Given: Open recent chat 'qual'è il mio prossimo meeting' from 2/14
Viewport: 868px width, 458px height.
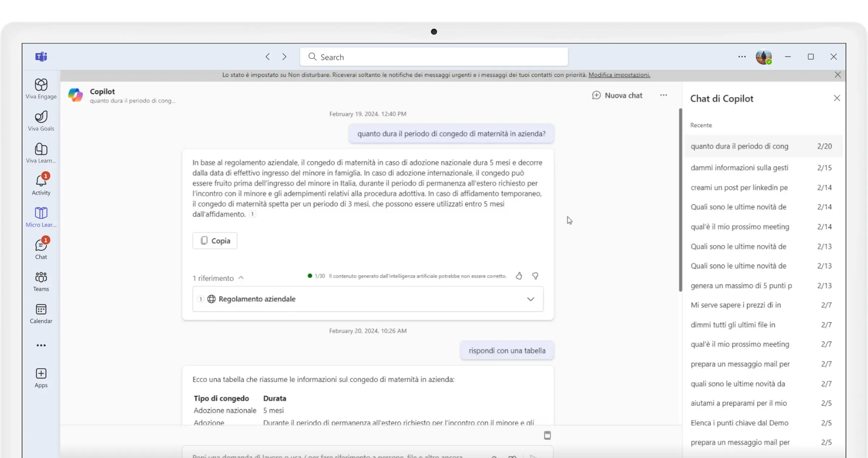Looking at the screenshot, I should point(763,227).
